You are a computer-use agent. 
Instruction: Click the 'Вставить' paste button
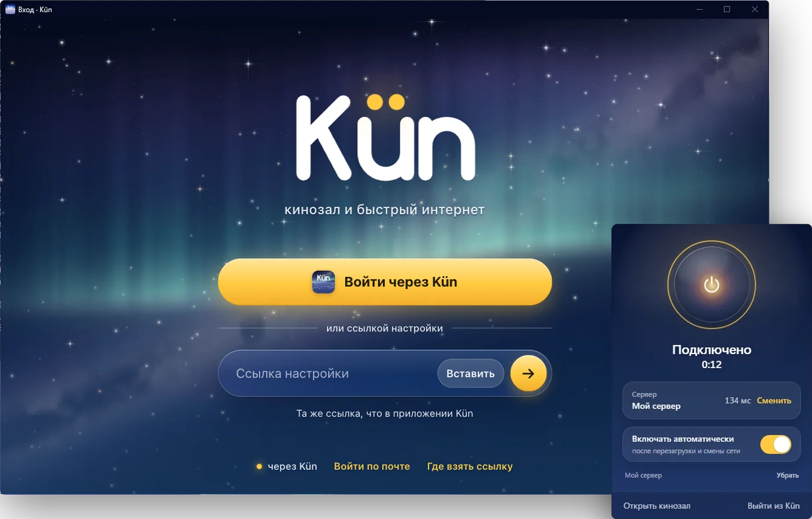click(470, 373)
